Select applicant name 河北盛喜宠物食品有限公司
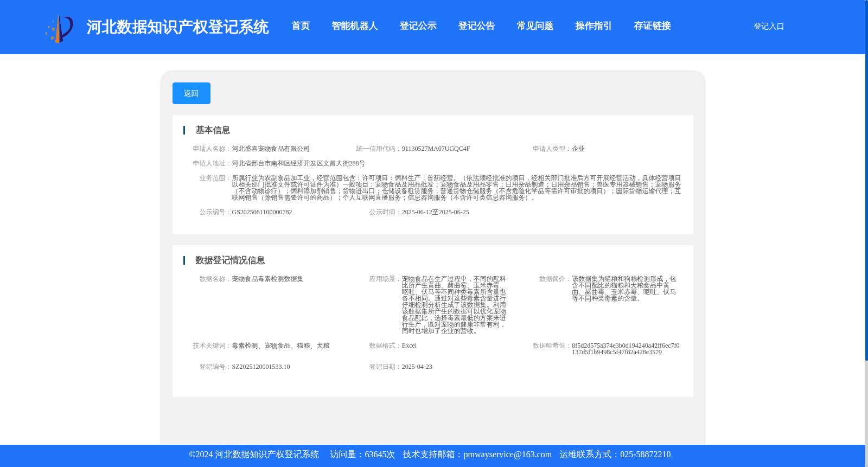The width and height of the screenshot is (868, 467). point(271,149)
